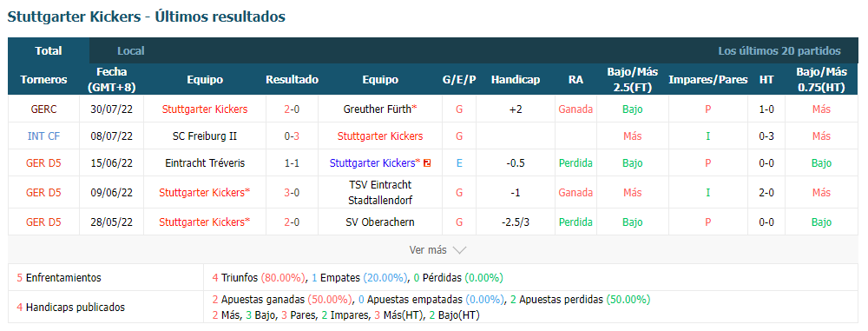
Task: Expand the Ver más chevron arrow
Action: pyautogui.click(x=459, y=250)
